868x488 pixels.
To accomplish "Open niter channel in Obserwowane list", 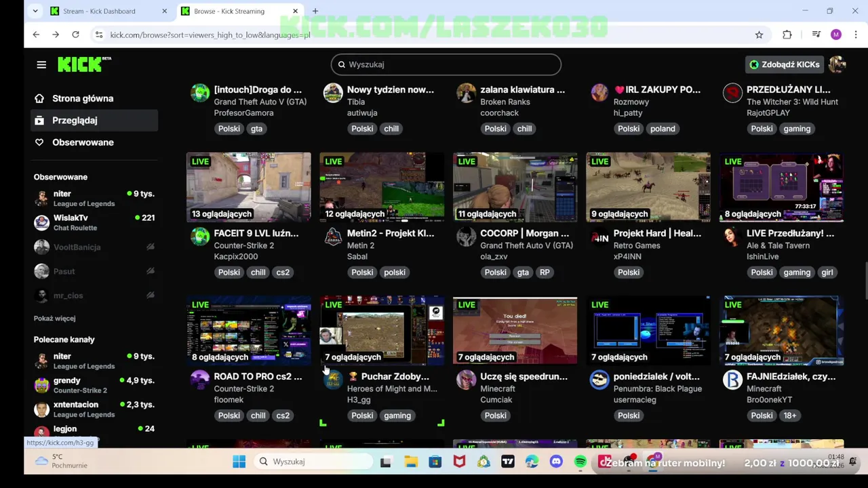I will [95, 198].
